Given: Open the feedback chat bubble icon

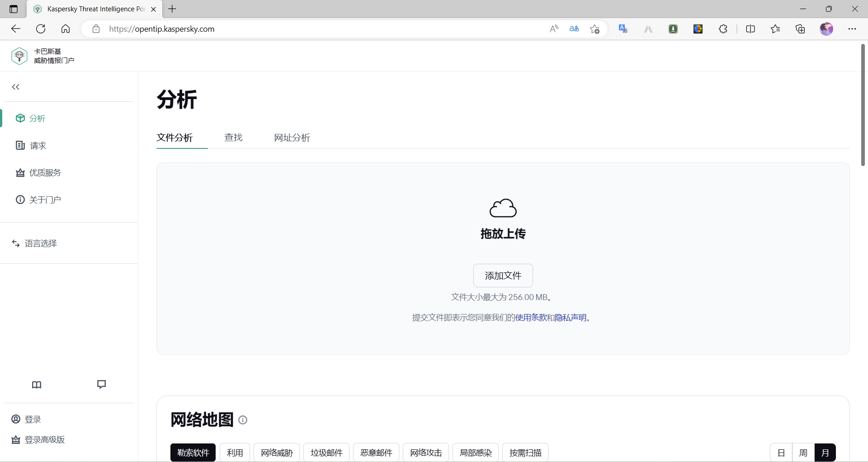Looking at the screenshot, I should tap(101, 384).
